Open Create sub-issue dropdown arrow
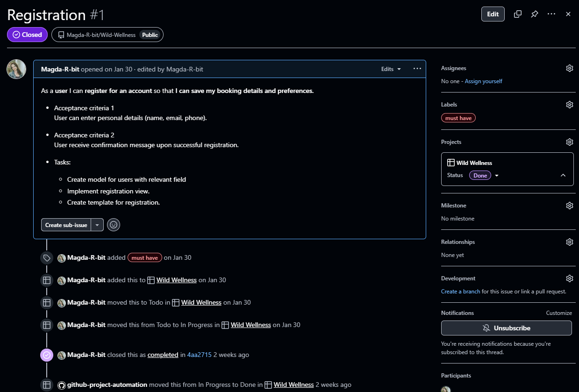 (x=97, y=225)
